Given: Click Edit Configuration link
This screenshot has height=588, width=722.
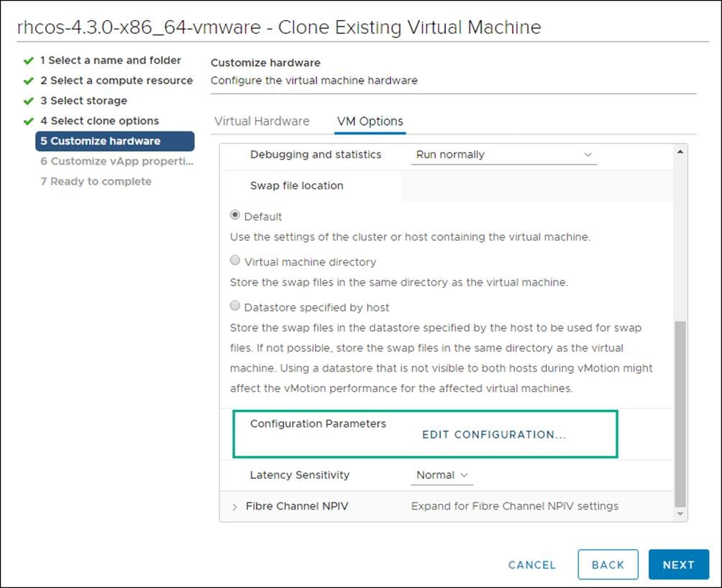Looking at the screenshot, I should [493, 435].
